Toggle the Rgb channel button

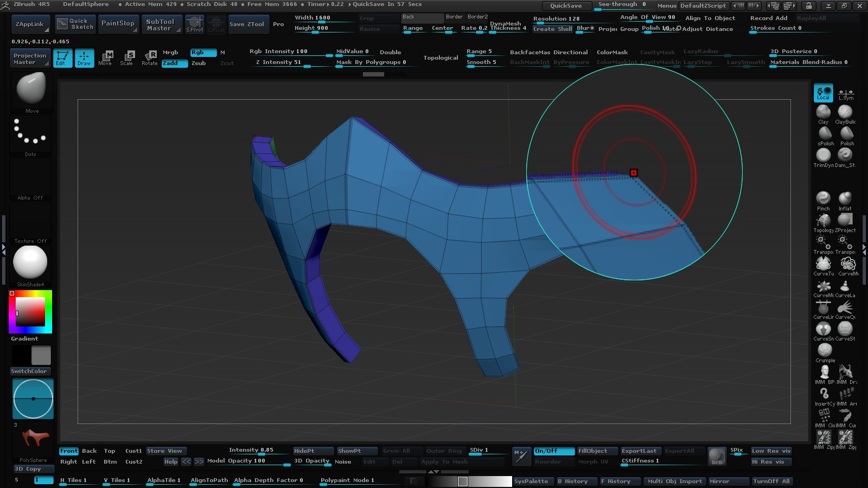[x=203, y=53]
